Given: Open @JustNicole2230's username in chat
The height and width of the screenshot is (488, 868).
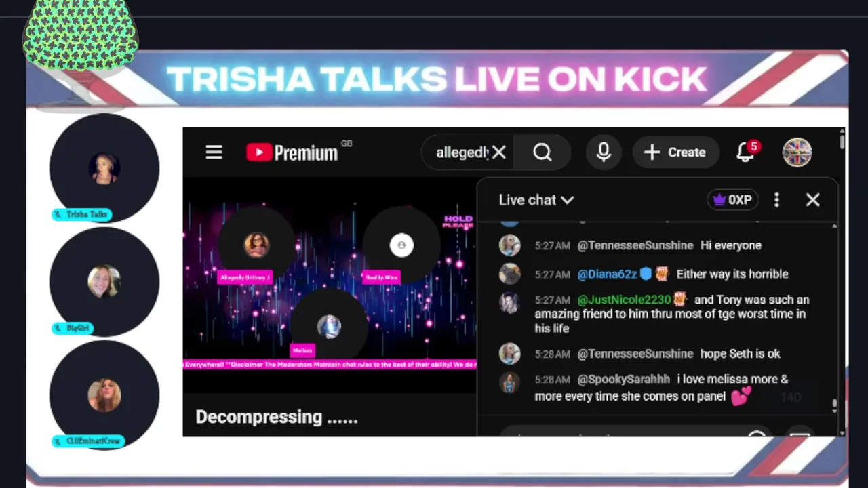Looking at the screenshot, I should tap(624, 300).
